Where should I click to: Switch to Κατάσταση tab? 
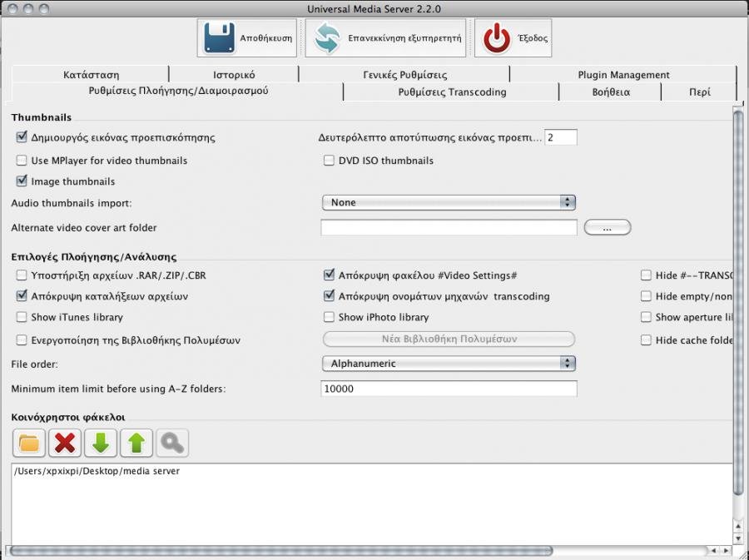coord(91,75)
